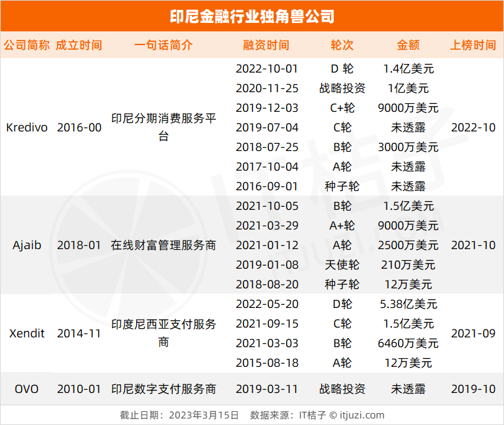Select company name Xendit

tap(27, 333)
